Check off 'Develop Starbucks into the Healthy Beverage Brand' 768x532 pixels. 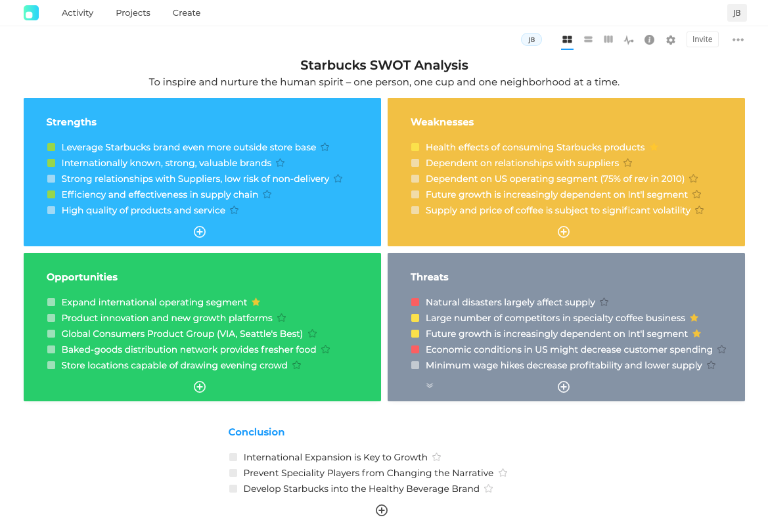tap(233, 489)
